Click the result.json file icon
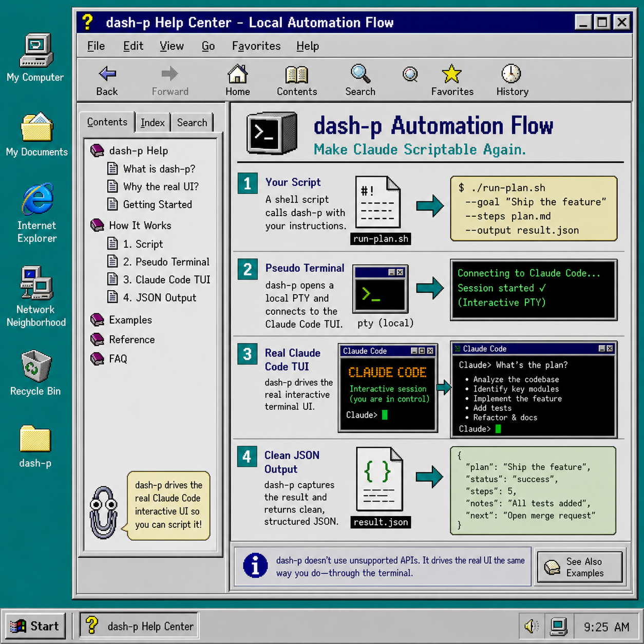 pyautogui.click(x=380, y=480)
